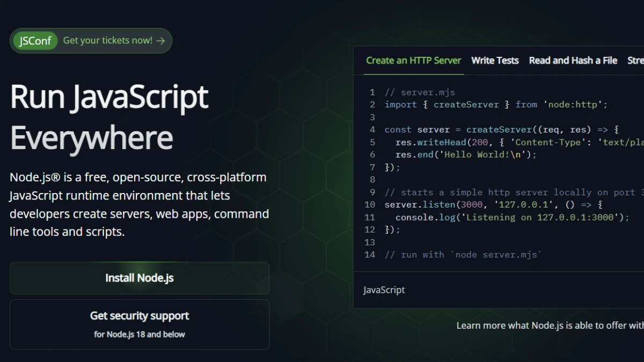Click the arrow icon after tickets text
Screen dimensions: 644x362
160,41
